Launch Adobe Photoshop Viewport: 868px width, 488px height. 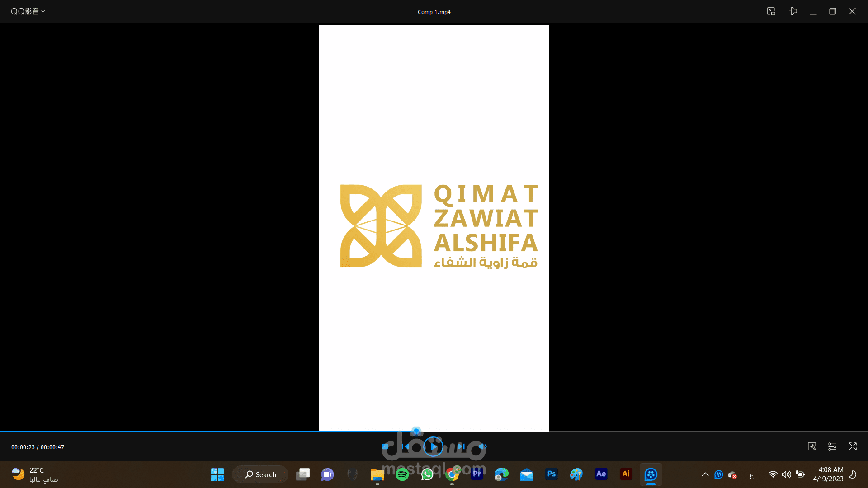[552, 474]
